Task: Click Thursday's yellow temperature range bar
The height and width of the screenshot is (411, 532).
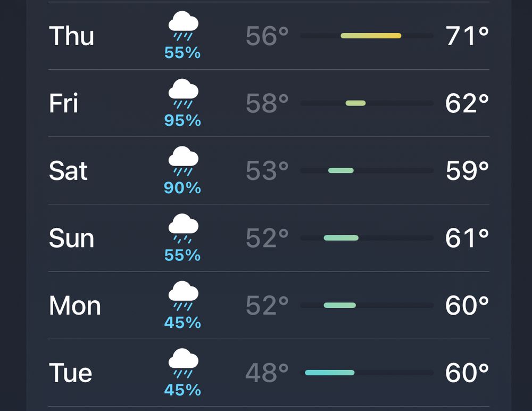Action: 371,36
